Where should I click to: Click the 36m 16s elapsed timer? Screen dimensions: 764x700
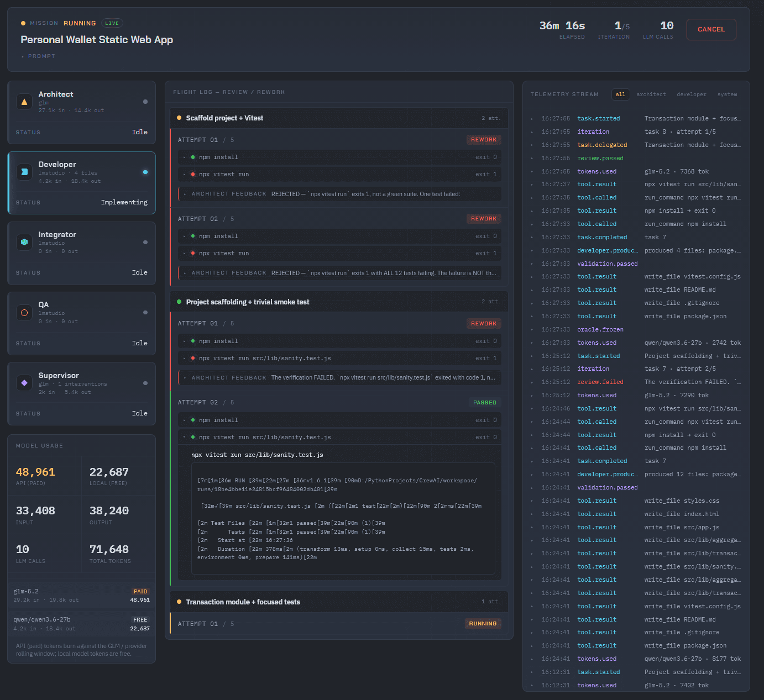pos(562,25)
